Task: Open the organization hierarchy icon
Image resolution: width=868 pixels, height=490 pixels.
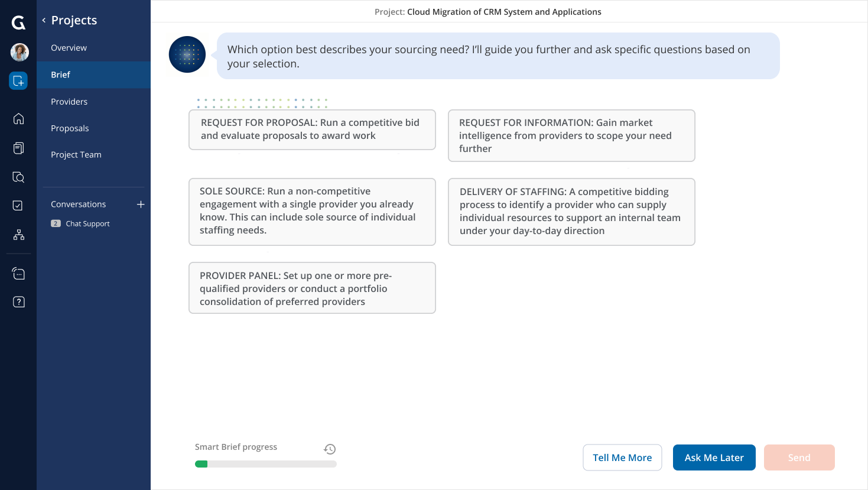Action: pos(18,234)
